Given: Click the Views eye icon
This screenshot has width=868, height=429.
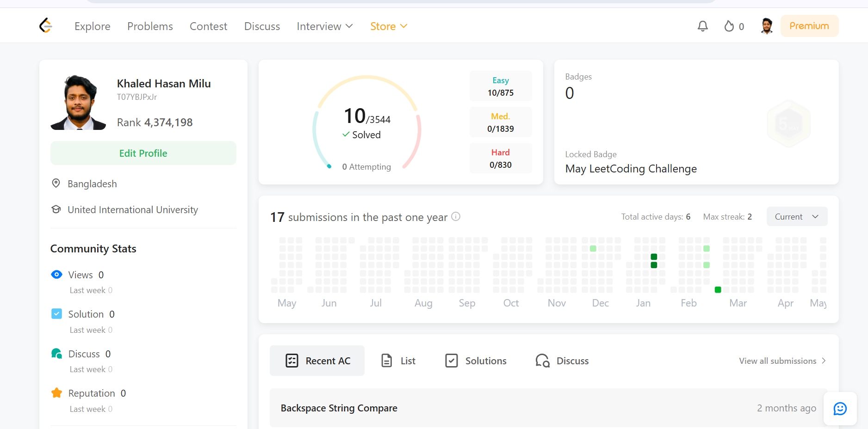Looking at the screenshot, I should click(x=56, y=275).
